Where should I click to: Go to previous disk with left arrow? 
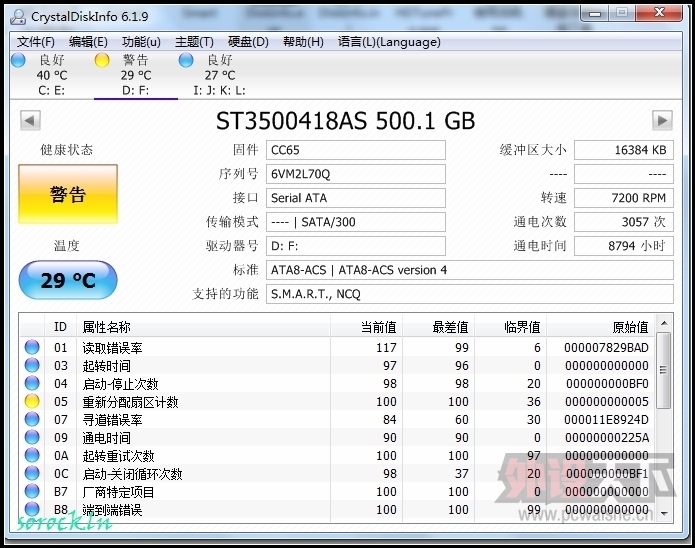pos(30,120)
